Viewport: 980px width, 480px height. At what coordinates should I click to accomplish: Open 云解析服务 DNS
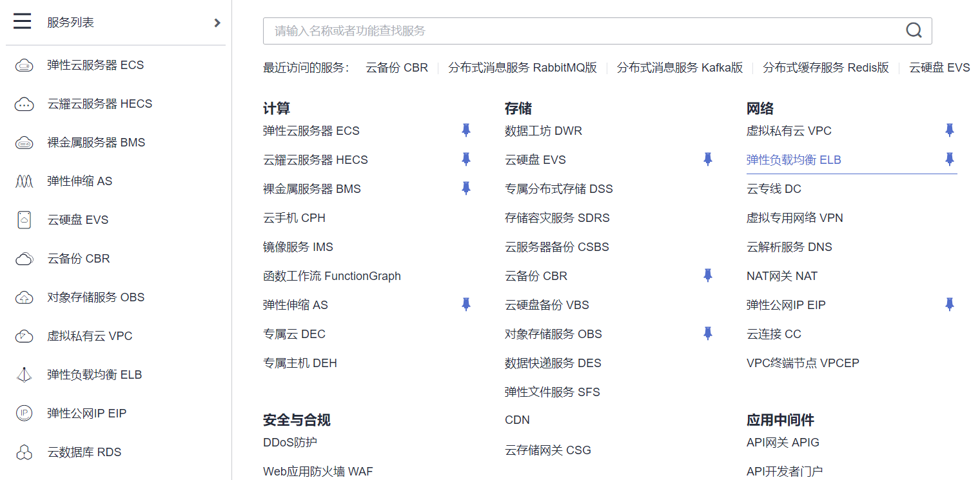coord(789,247)
